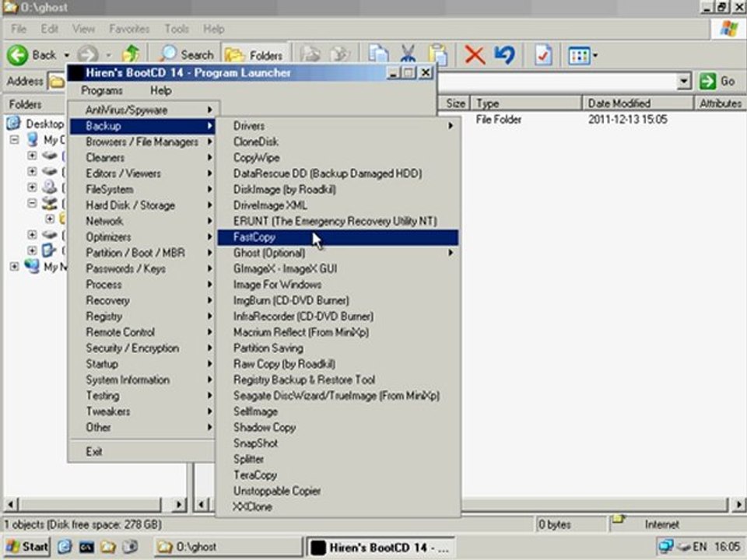Viewport: 747px width, 560px height.
Task: Open the Browsers / File Managers submenu
Action: (142, 142)
